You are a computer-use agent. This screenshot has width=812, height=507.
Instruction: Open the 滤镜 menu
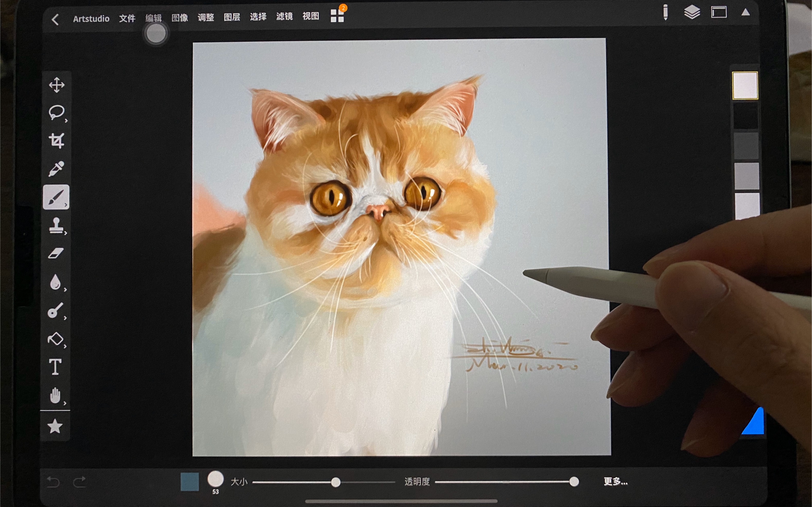coord(284,16)
